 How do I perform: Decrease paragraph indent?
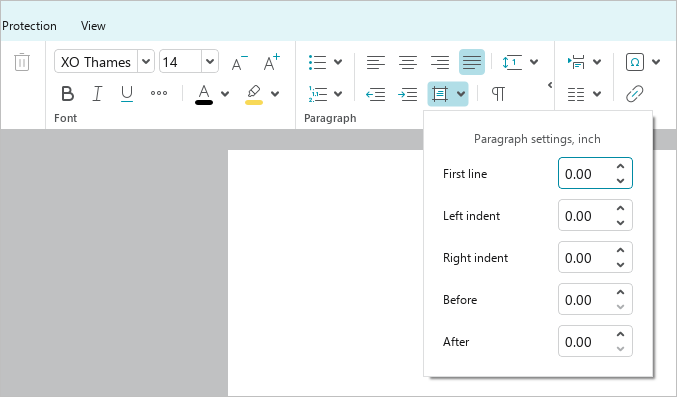click(x=375, y=94)
